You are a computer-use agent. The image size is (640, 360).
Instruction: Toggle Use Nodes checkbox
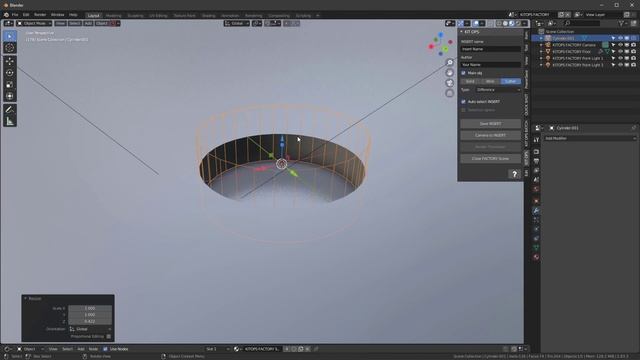coord(105,349)
